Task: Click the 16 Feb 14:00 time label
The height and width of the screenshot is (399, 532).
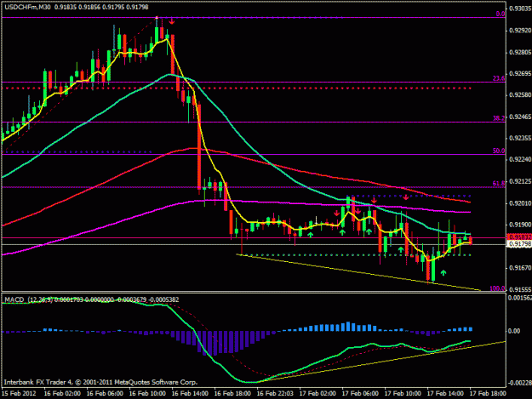Action: [190, 394]
